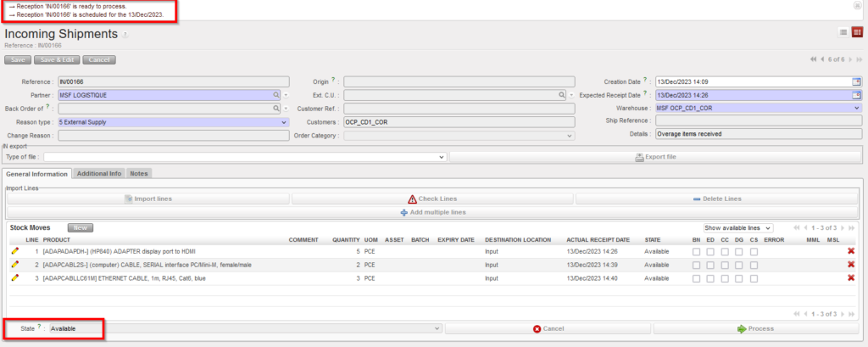Open the calendar picker for Creation Date
This screenshot has height=347, width=868.
click(856, 81)
